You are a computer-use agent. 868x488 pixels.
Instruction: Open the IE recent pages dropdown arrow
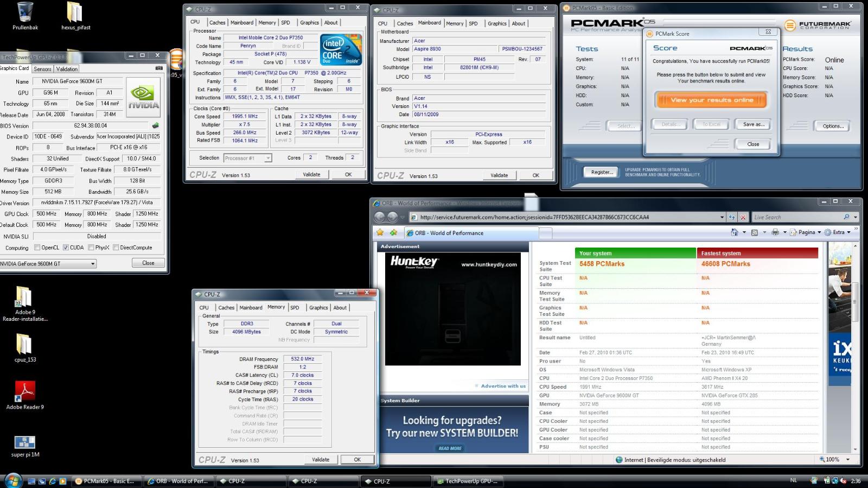tap(403, 217)
